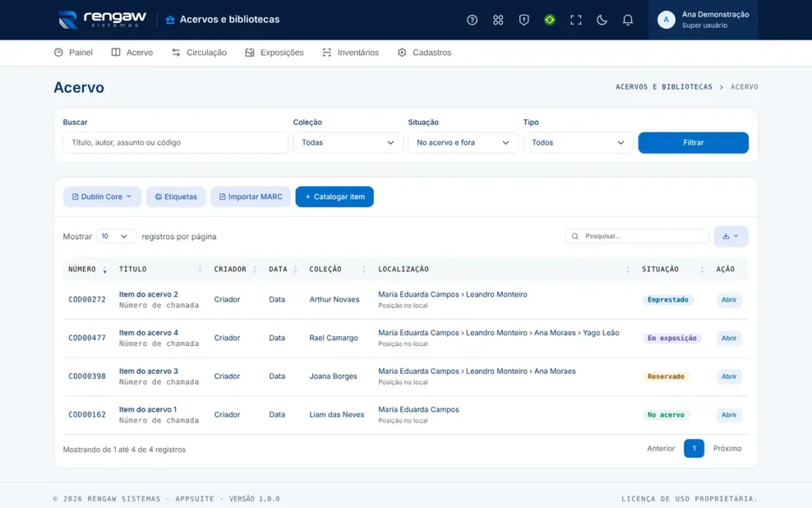Open the Coleção dropdown showing Todas

click(x=348, y=143)
